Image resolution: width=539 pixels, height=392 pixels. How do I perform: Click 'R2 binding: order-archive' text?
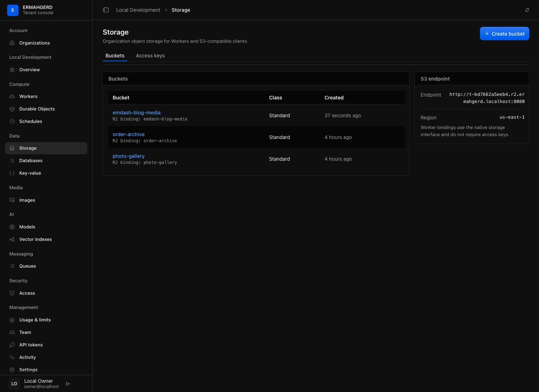tap(145, 141)
